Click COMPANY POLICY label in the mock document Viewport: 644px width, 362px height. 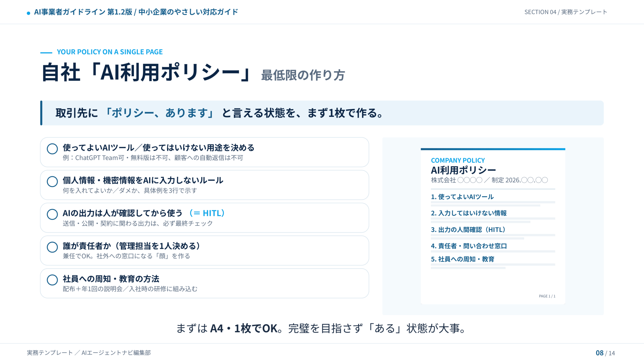coord(458,160)
